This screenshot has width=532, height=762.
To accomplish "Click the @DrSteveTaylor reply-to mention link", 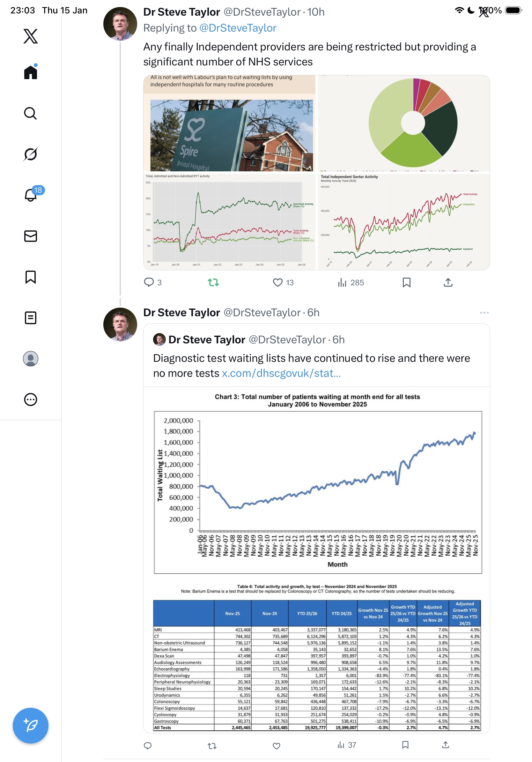I will (x=238, y=28).
